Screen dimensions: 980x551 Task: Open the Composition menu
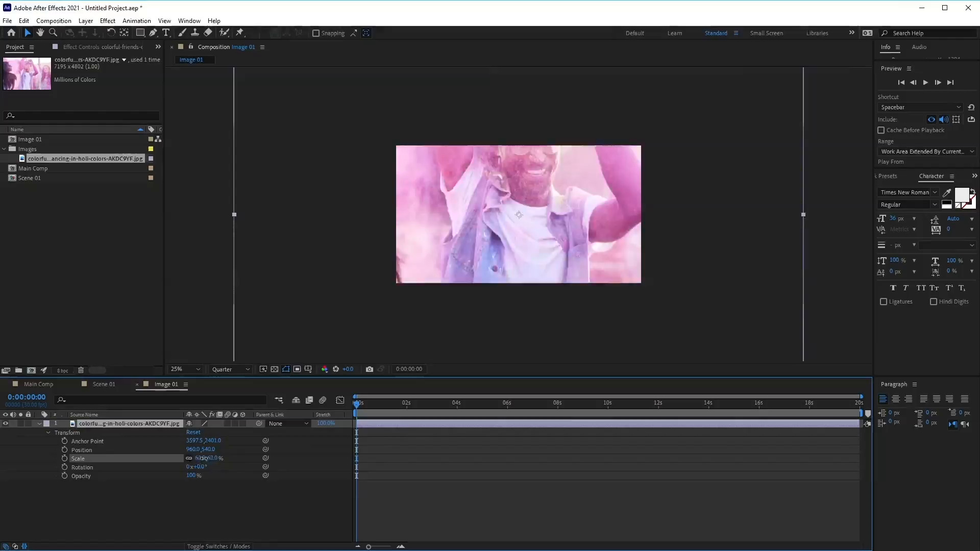pyautogui.click(x=54, y=20)
